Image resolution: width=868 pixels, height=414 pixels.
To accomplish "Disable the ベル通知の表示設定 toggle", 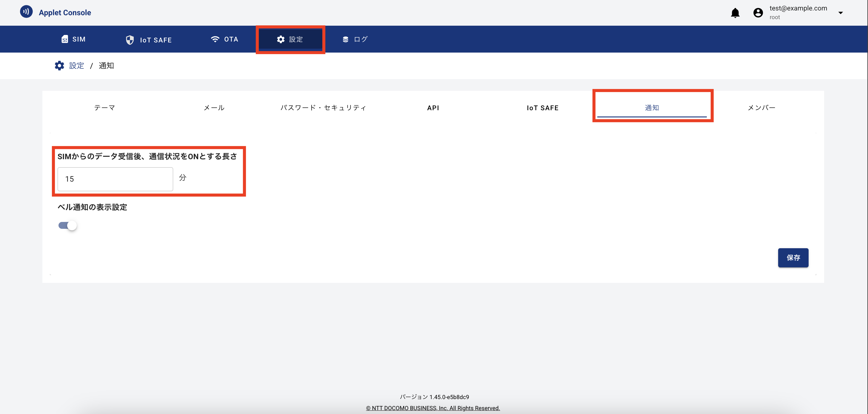I will click(x=67, y=225).
